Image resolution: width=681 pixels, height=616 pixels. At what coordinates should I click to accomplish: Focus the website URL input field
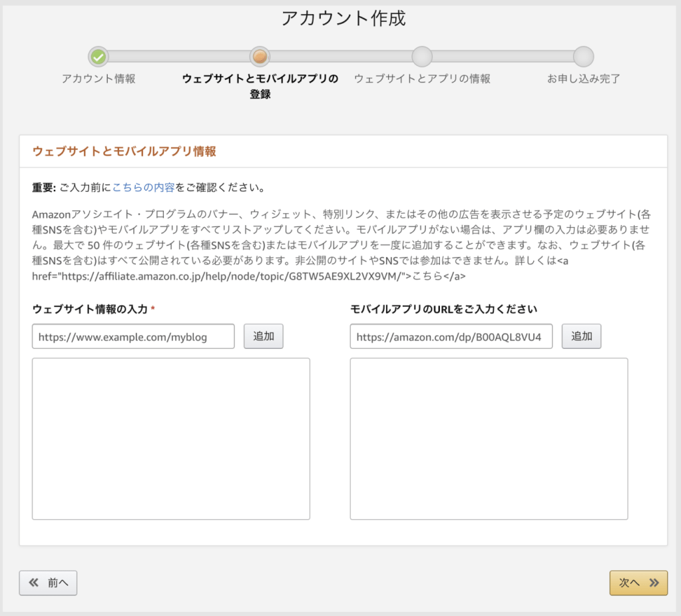[x=133, y=336]
